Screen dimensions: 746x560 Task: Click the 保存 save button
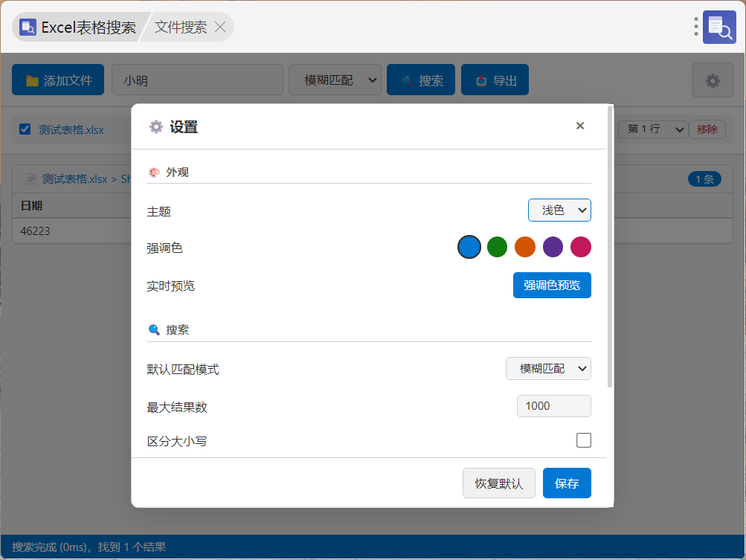(567, 483)
